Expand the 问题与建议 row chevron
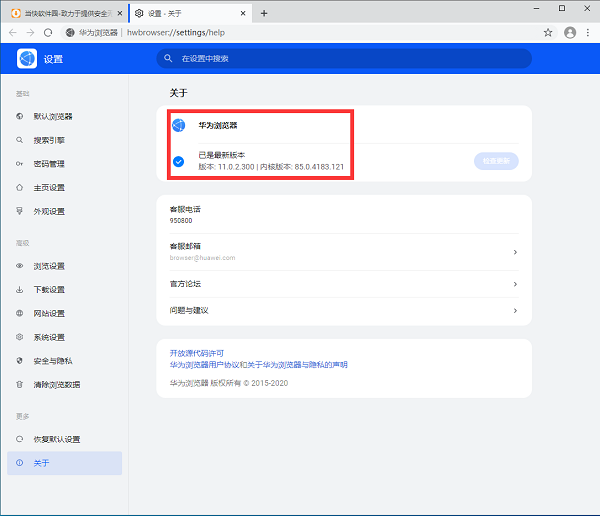The width and height of the screenshot is (600, 516). point(515,310)
